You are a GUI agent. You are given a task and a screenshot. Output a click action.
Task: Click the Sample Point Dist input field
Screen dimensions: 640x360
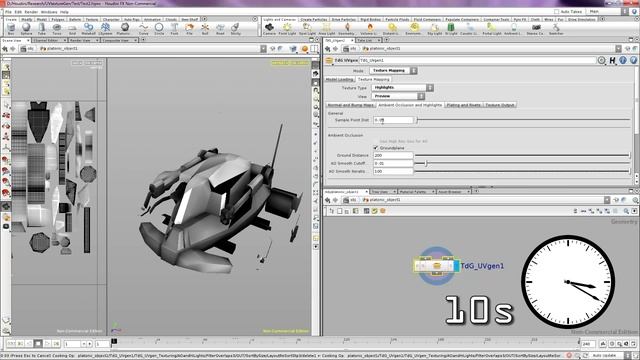[393, 120]
